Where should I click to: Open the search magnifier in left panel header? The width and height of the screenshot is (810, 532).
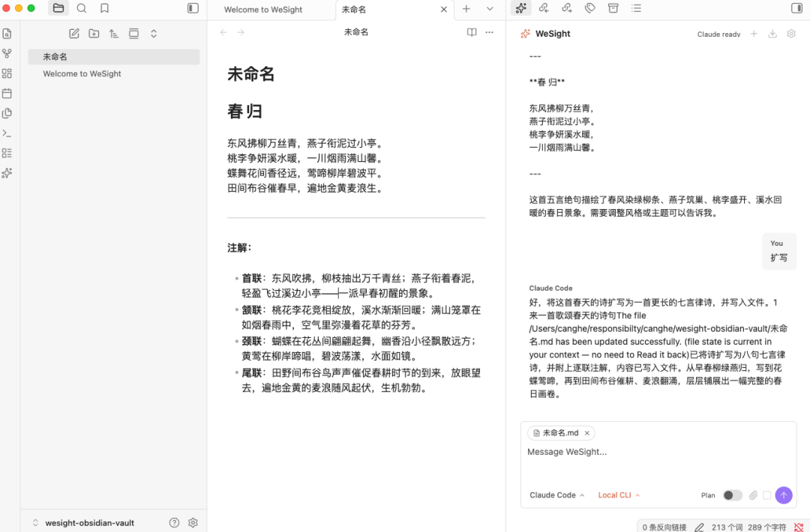(82, 8)
